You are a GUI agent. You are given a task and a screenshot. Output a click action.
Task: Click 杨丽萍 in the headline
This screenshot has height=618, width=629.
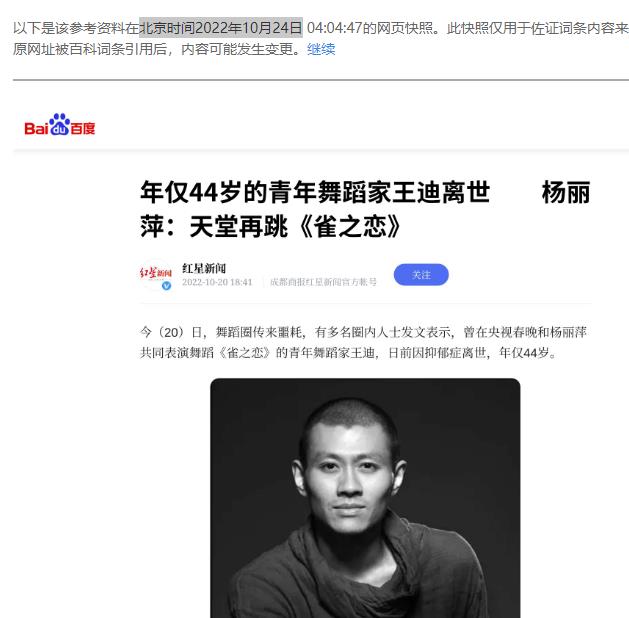[x=566, y=192]
